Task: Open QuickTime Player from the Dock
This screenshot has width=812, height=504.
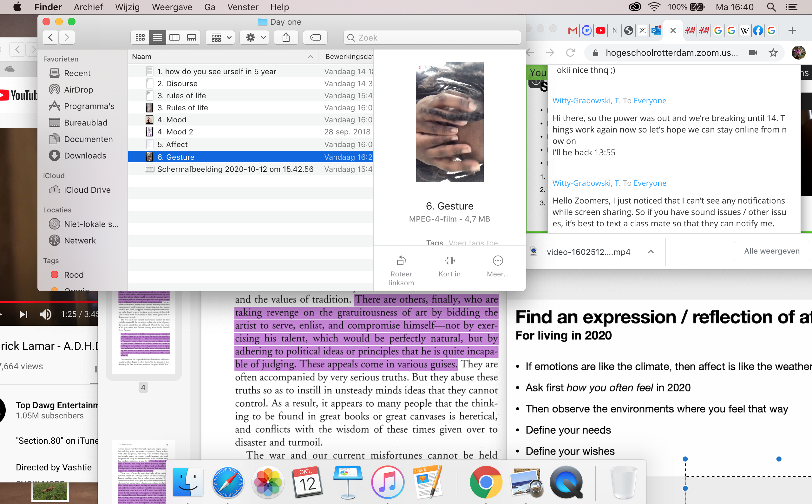Action: coord(566,483)
